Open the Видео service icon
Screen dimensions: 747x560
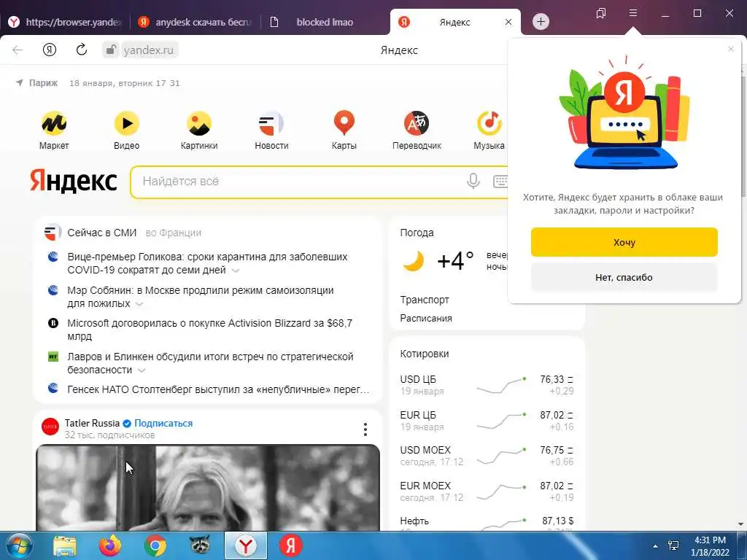tap(126, 124)
